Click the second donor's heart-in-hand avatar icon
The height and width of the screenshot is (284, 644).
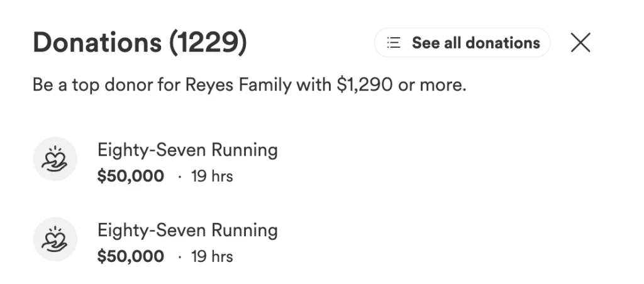tap(55, 239)
